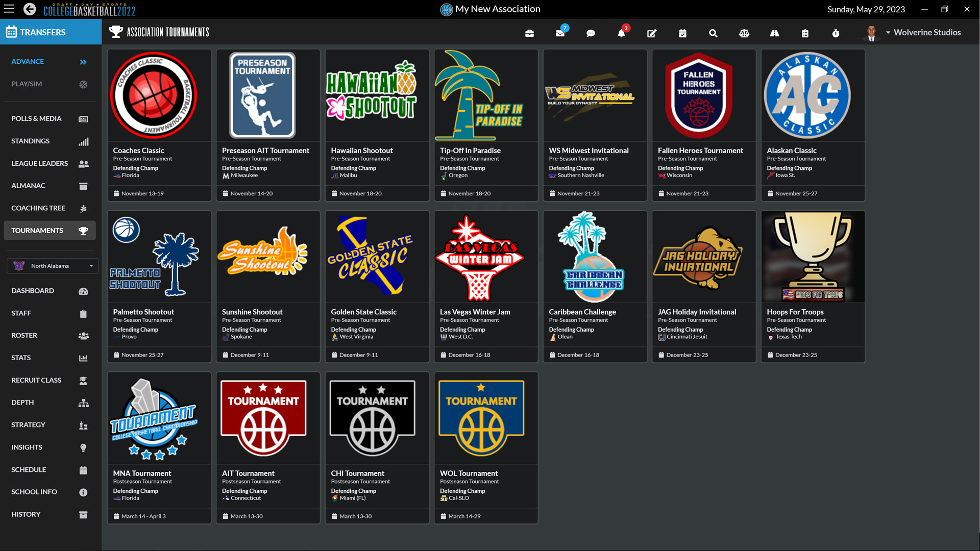Open the chat messages panel
The image size is (980, 551).
(591, 33)
